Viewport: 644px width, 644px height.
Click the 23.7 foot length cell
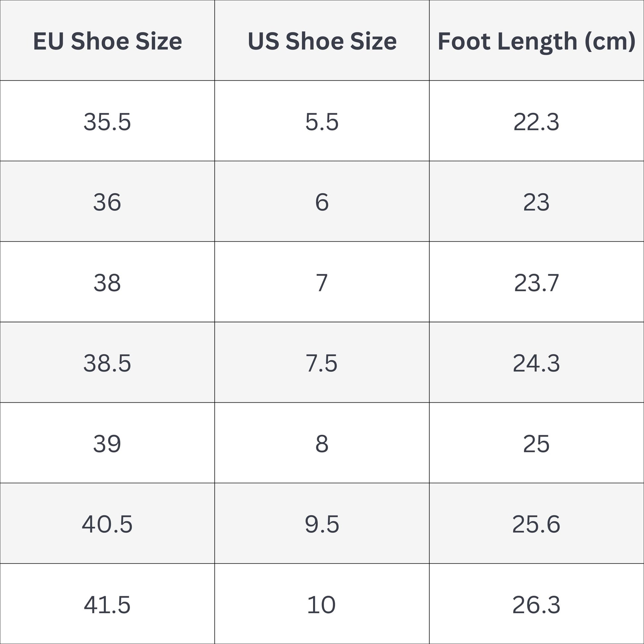536,283
